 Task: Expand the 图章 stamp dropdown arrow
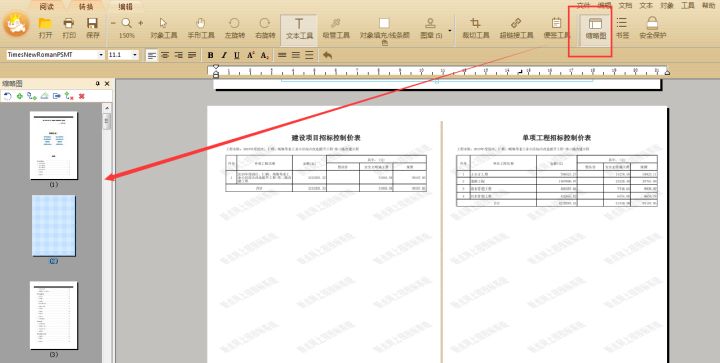point(450,31)
